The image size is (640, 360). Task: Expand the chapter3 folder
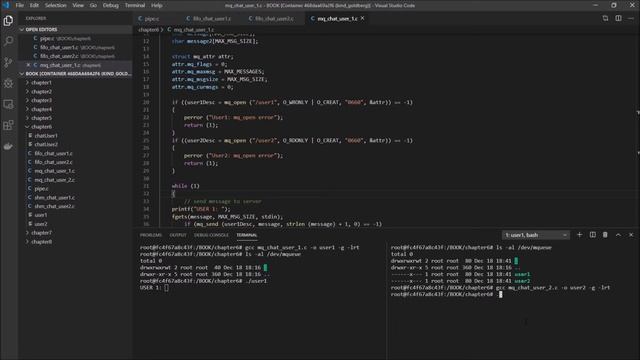[x=41, y=100]
